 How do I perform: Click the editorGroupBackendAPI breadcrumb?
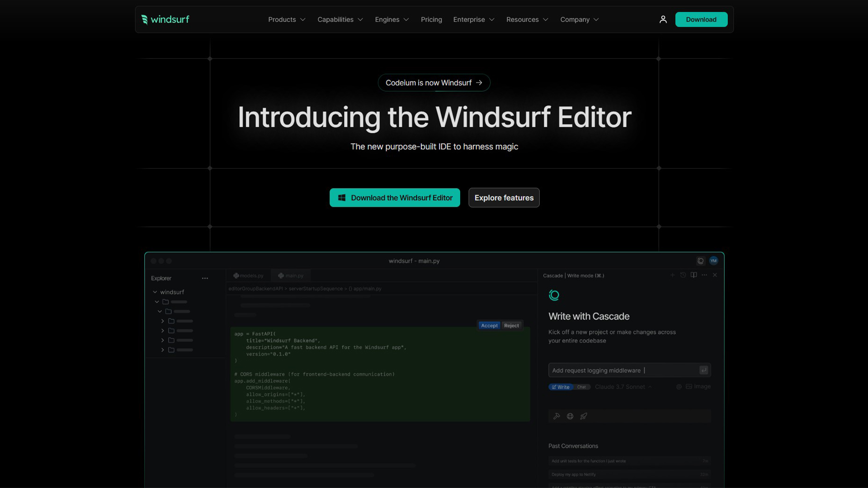click(x=255, y=289)
